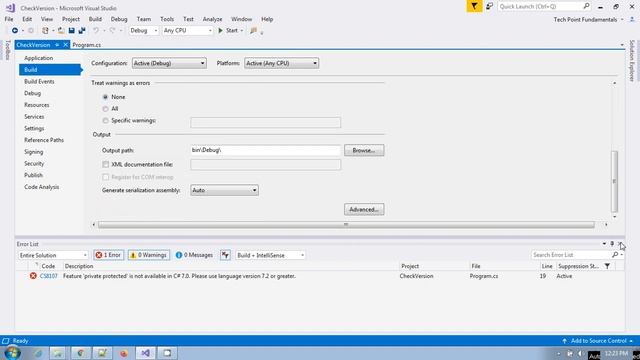The image size is (640, 360).
Task: Open the Analyze menu
Action: pos(212,19)
